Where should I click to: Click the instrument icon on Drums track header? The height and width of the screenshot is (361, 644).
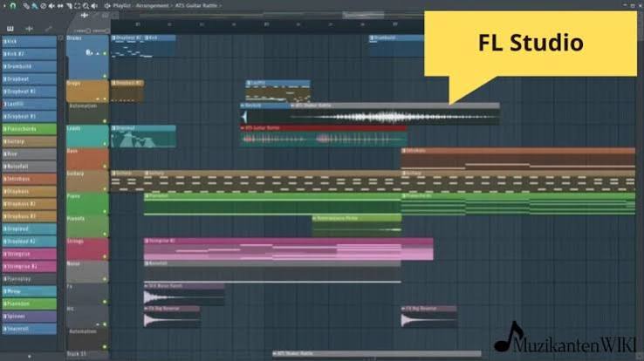89,52
